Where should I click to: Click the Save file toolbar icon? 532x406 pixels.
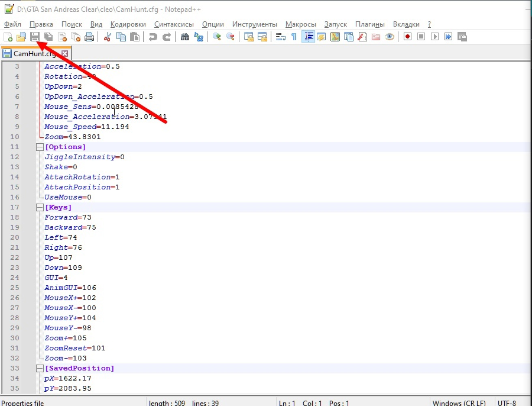click(35, 37)
